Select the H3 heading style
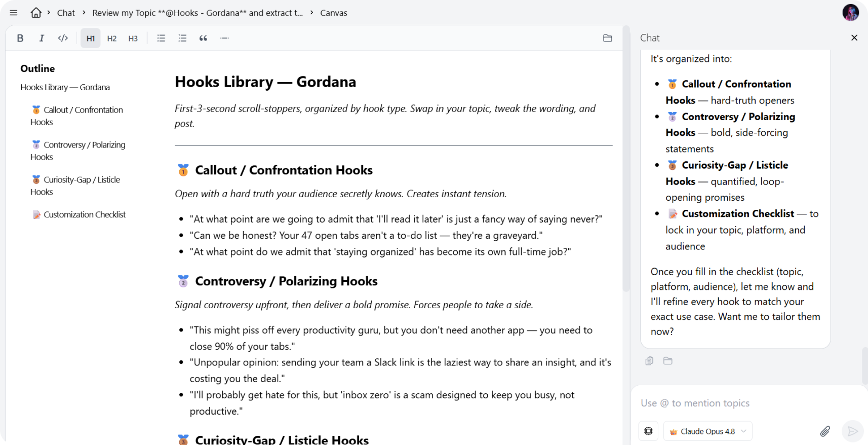 133,38
